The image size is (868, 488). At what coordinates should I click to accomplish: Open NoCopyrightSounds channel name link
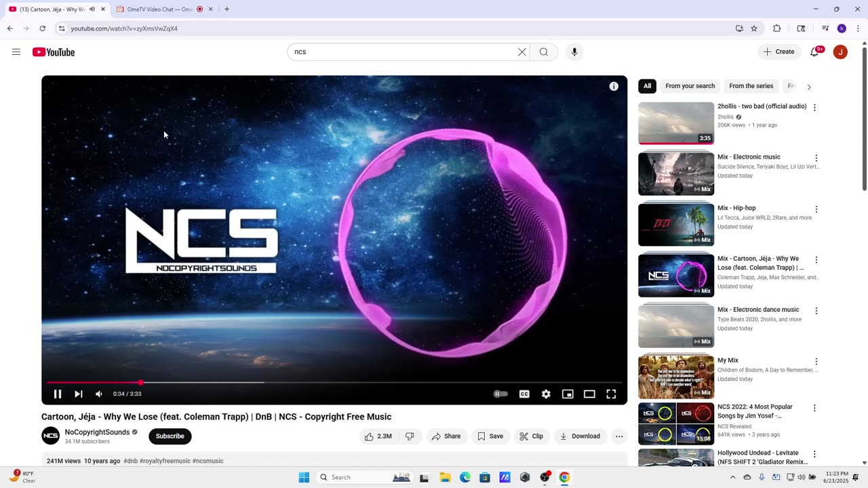tap(97, 432)
